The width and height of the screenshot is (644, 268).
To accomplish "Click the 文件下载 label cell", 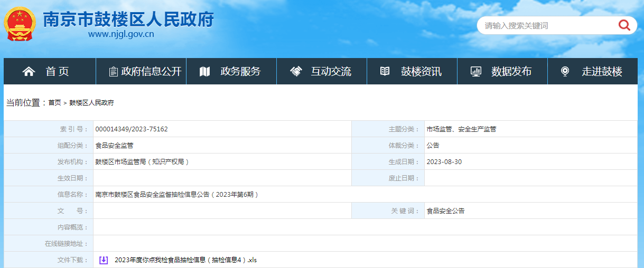I will click(x=49, y=260).
